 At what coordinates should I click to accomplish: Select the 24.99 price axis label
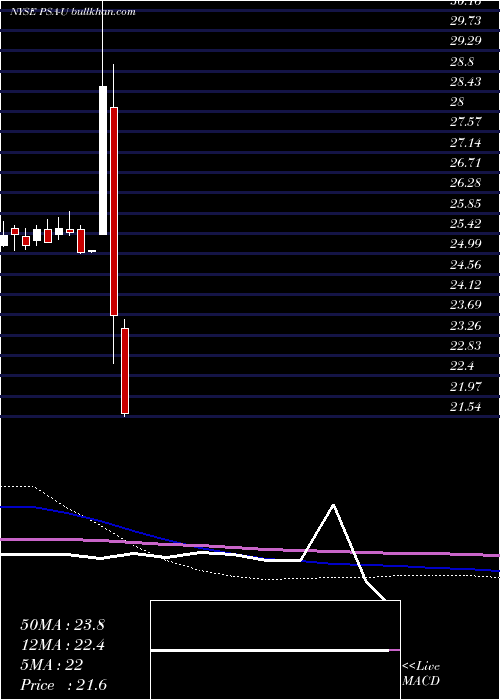click(465, 244)
